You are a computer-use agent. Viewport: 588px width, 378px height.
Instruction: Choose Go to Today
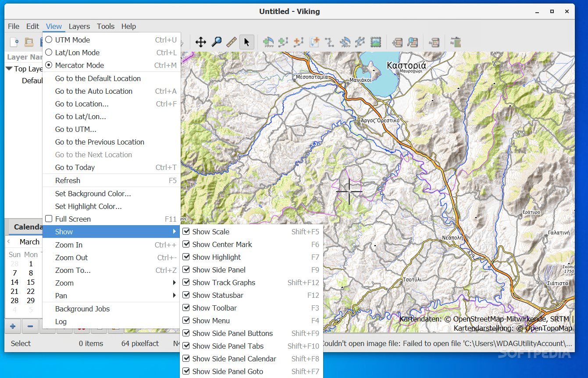coord(111,167)
